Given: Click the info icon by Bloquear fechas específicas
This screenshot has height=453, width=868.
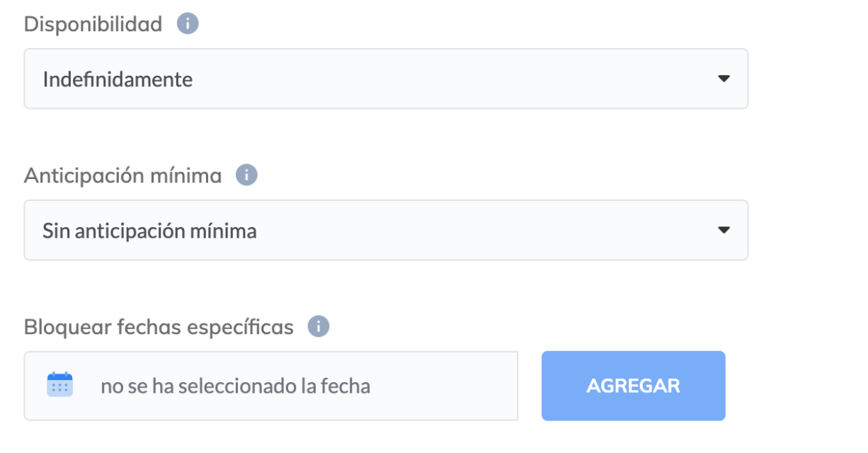Looking at the screenshot, I should pyautogui.click(x=319, y=327).
